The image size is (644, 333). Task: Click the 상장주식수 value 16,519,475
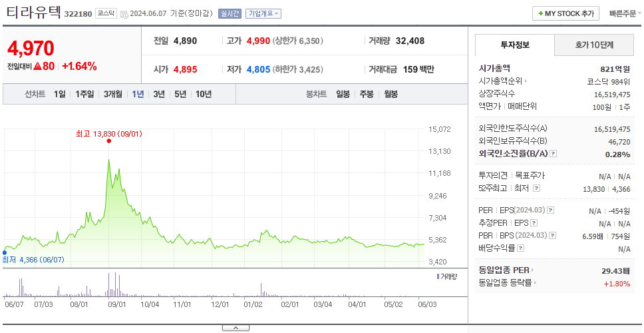click(x=612, y=95)
